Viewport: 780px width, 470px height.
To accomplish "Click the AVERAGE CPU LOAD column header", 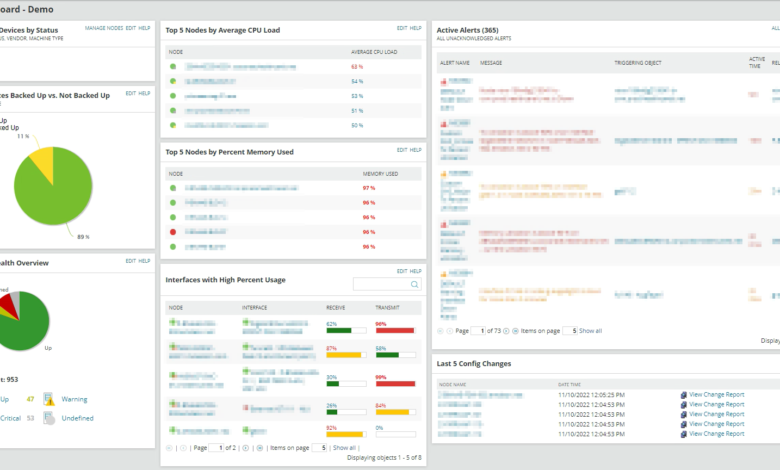I will (x=374, y=52).
